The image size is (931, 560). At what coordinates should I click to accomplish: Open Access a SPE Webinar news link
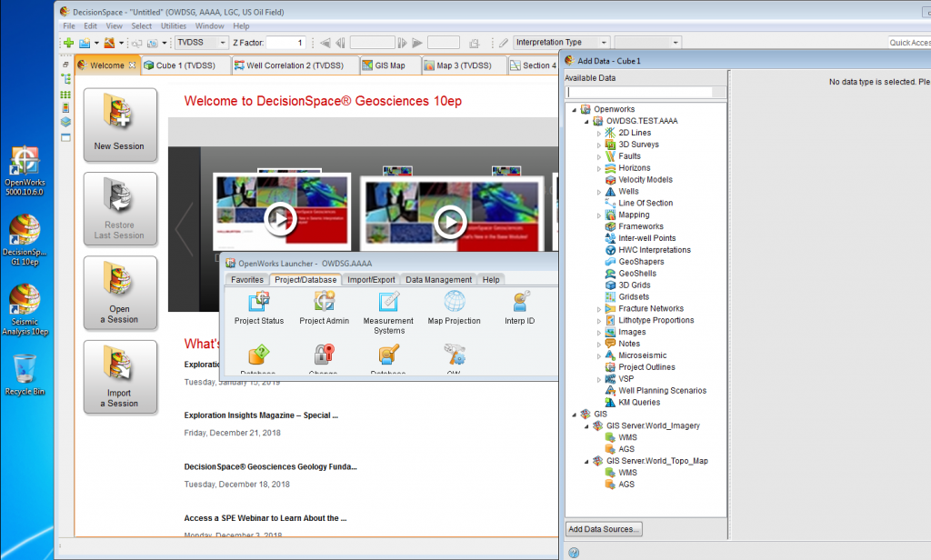265,518
